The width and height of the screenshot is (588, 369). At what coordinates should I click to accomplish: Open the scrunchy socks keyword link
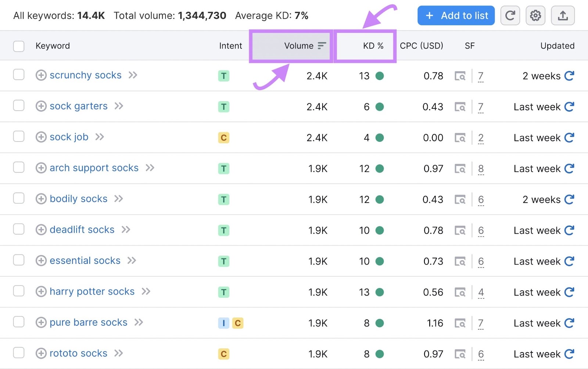pos(86,75)
